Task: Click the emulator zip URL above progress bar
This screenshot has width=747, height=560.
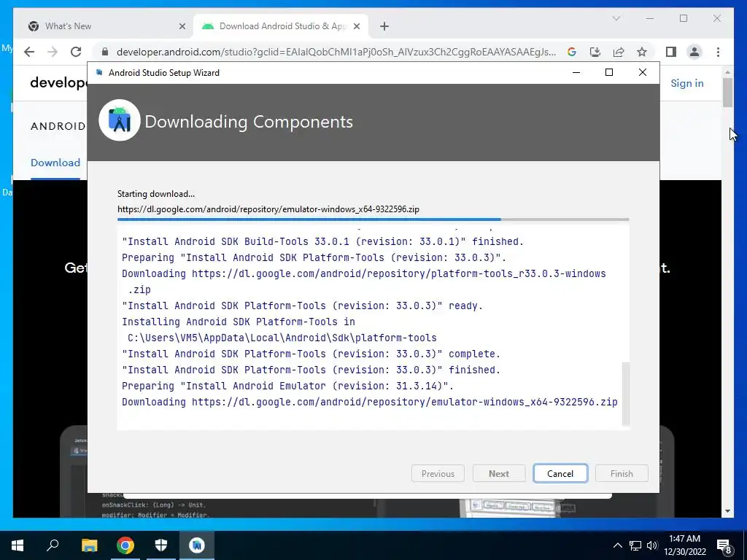Action: pos(268,209)
